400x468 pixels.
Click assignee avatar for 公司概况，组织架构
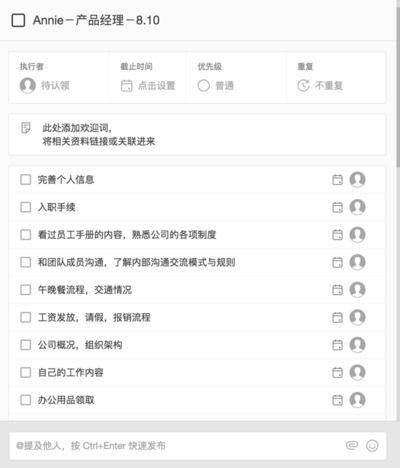click(357, 345)
